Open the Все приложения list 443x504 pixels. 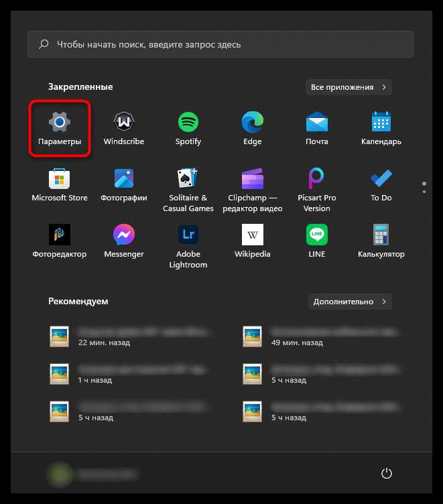pos(349,87)
